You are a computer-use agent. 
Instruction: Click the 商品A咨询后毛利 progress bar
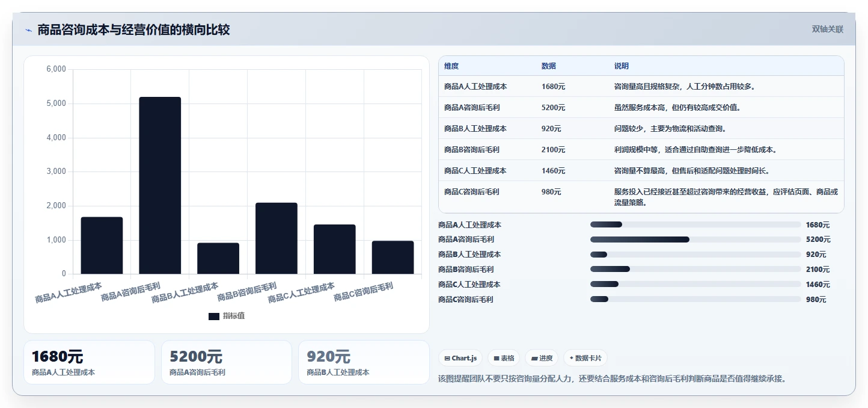[x=695, y=240]
